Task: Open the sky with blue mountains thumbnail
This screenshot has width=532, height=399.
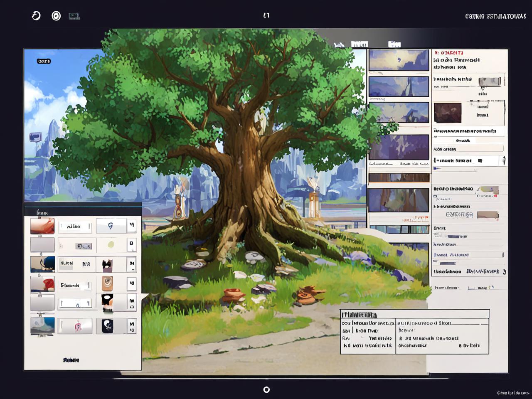Action: (x=399, y=113)
